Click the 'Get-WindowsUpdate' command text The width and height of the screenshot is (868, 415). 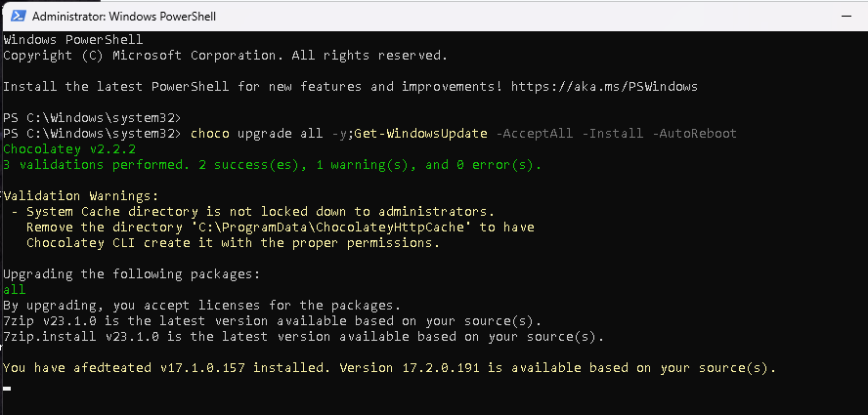[420, 134]
